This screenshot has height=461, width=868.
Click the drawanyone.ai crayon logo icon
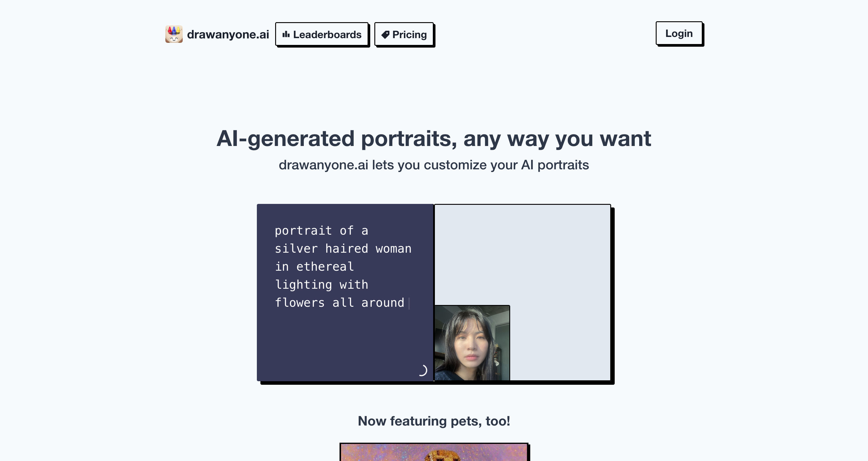174,34
